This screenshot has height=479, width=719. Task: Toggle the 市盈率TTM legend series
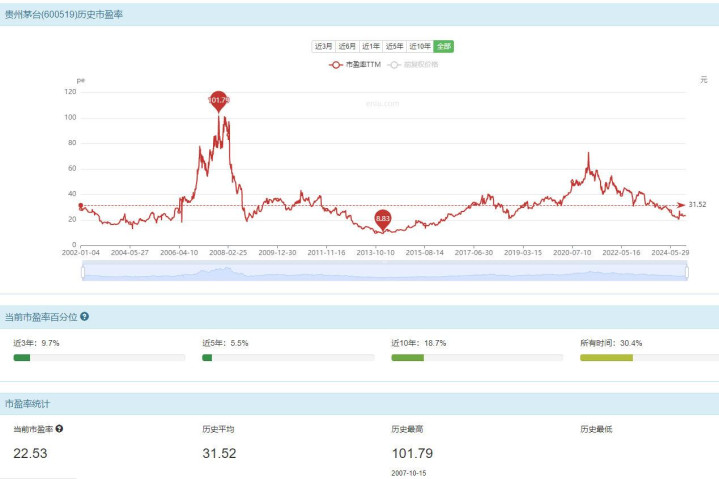(x=355, y=65)
